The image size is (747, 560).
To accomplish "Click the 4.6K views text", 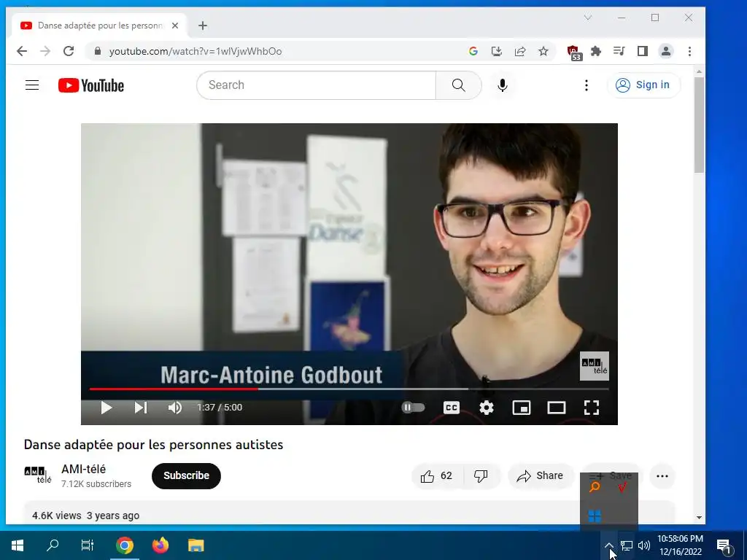I will (x=57, y=516).
